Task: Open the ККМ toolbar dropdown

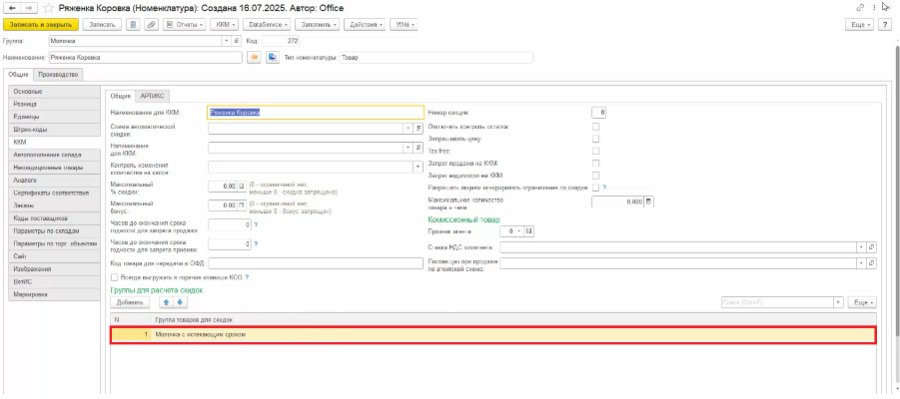Action: click(x=224, y=25)
